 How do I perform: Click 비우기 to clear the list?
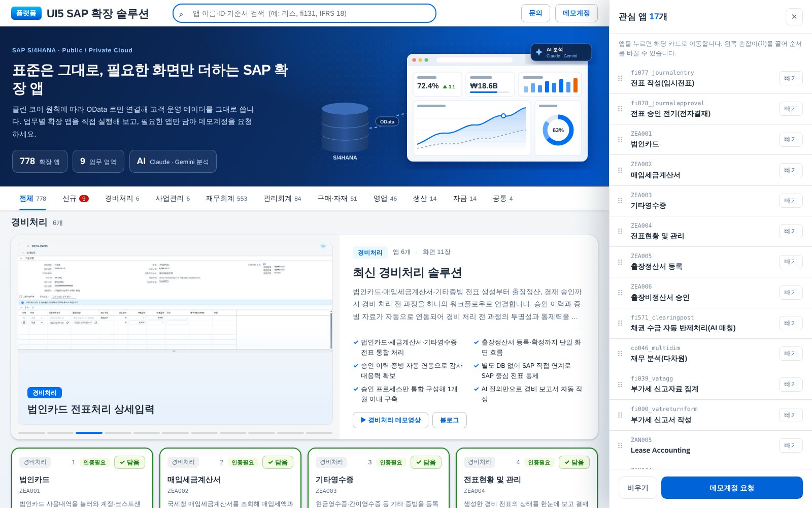pos(637,488)
